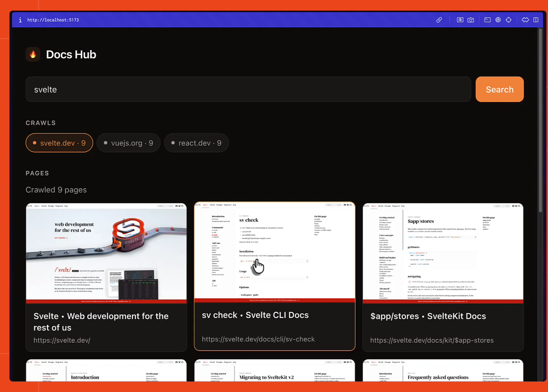The height and width of the screenshot is (392, 548).
Task: Open the Svelte web development homepage thumbnail
Action: [106, 253]
